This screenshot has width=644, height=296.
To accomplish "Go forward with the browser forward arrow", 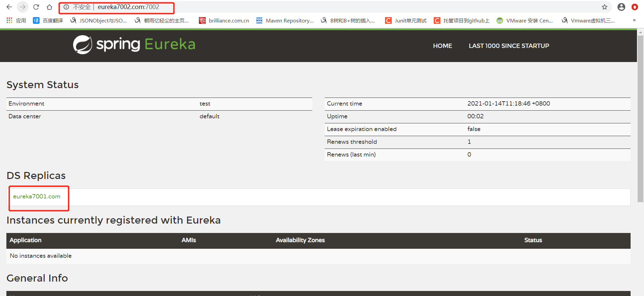I will (22, 7).
